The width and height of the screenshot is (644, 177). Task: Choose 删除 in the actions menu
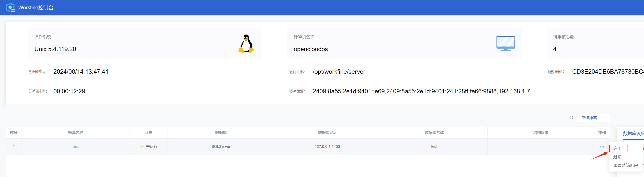[x=617, y=157]
